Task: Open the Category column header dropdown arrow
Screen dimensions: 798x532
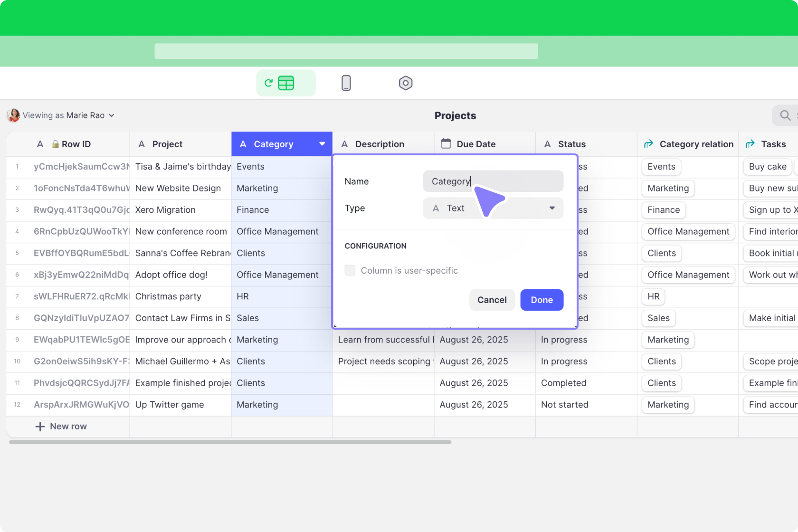Action: pos(322,144)
